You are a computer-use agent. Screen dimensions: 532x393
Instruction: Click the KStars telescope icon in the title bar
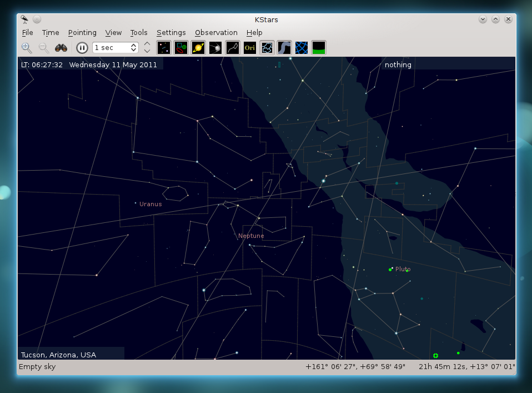24,19
